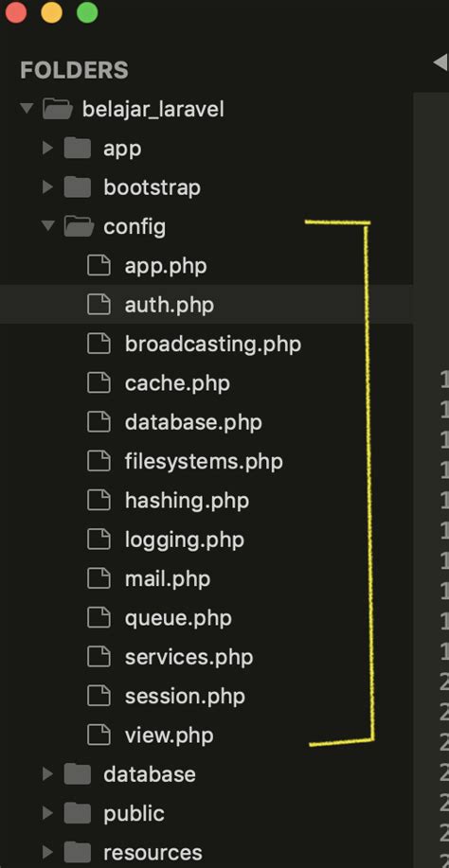Click the resources folder icon
The image size is (449, 868).
click(x=77, y=853)
